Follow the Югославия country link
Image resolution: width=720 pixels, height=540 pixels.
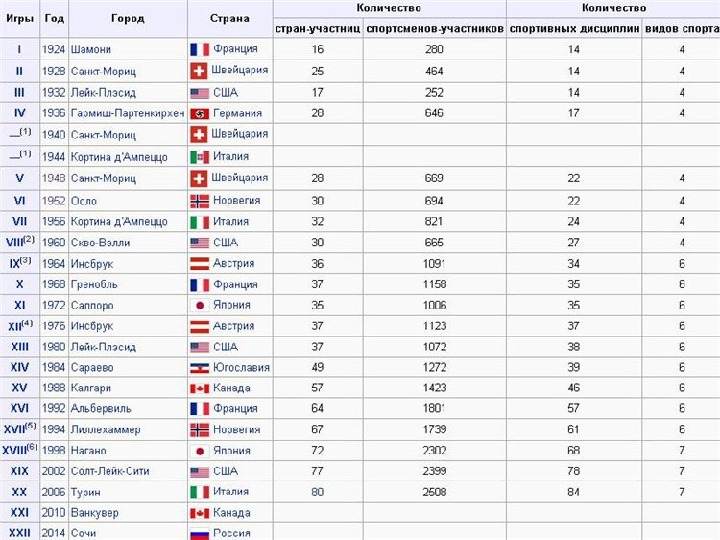coord(241,367)
